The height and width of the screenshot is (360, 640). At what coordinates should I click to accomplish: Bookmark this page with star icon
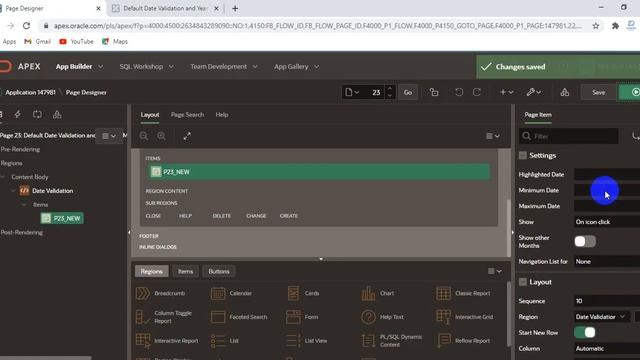596,26
